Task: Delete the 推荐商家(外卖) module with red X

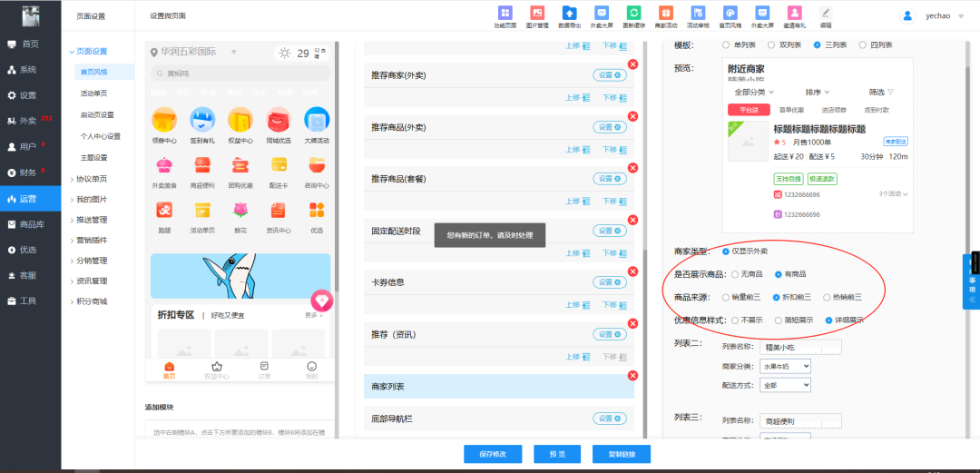Action: [x=632, y=64]
